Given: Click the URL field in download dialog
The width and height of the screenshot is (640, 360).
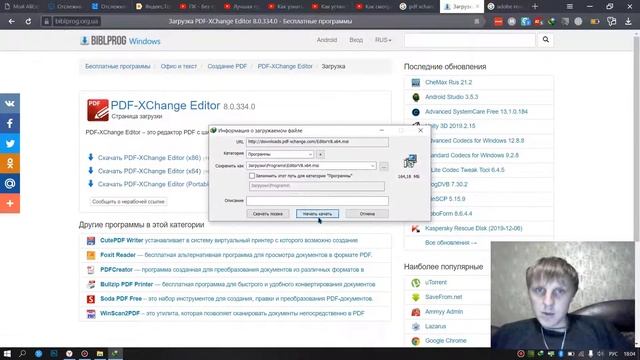Looking at the screenshot, I should [x=317, y=142].
